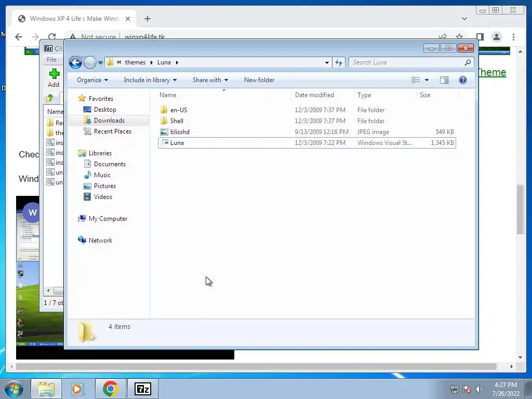Open My Computer in navigation pane
This screenshot has width=532, height=399.
(108, 219)
